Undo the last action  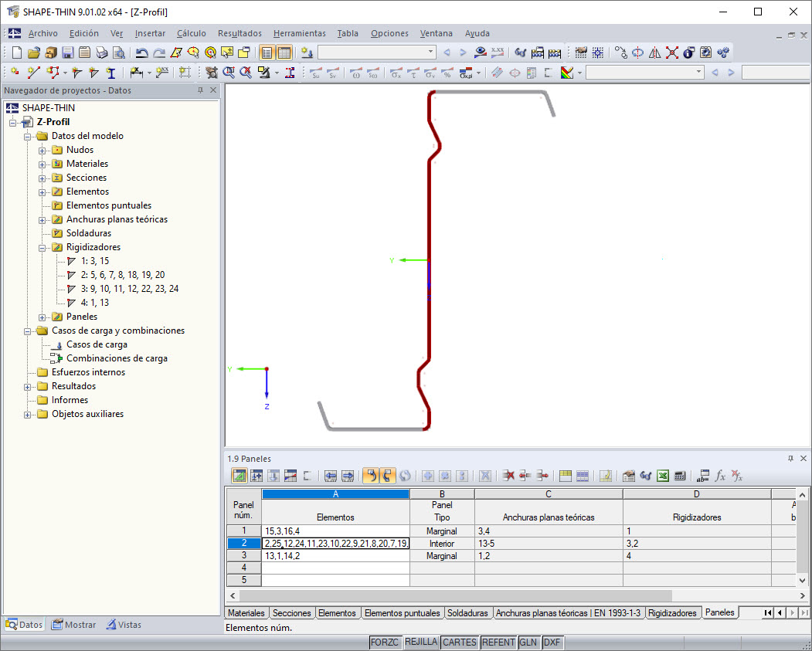point(141,53)
